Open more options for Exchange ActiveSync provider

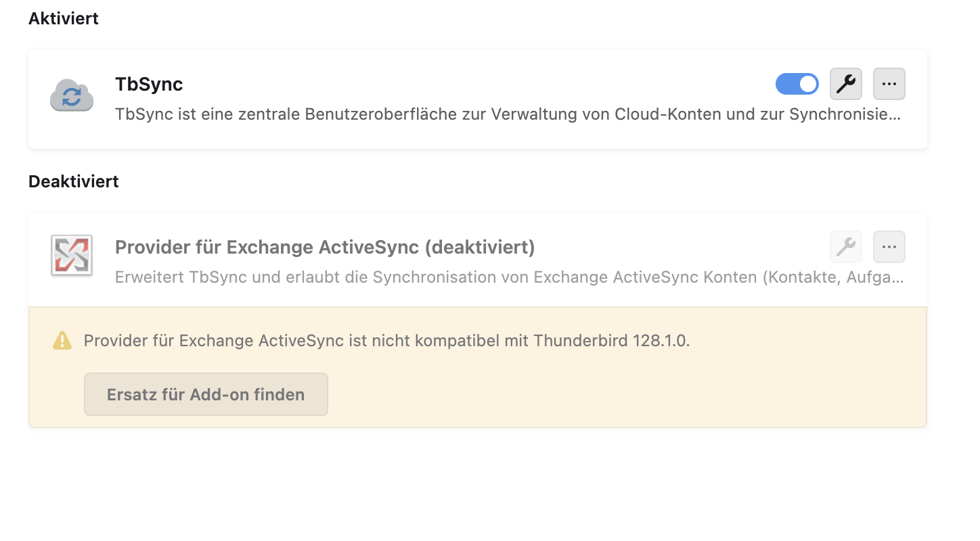889,248
